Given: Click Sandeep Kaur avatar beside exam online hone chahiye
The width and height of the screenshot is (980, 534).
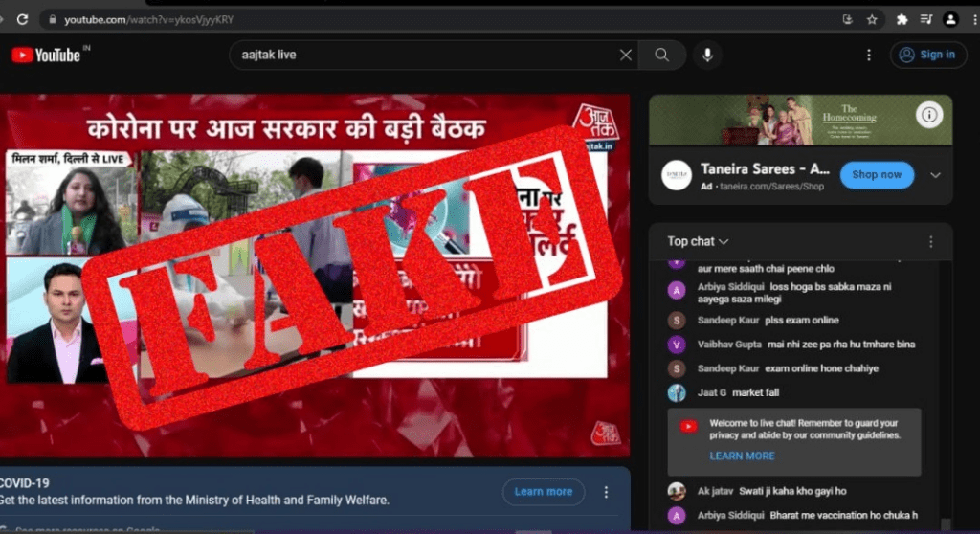Looking at the screenshot, I should tap(677, 369).
